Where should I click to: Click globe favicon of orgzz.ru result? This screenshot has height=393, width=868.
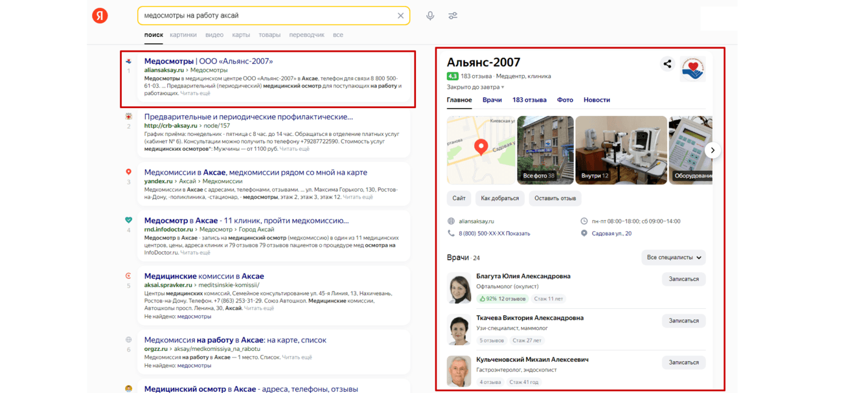coord(128,340)
